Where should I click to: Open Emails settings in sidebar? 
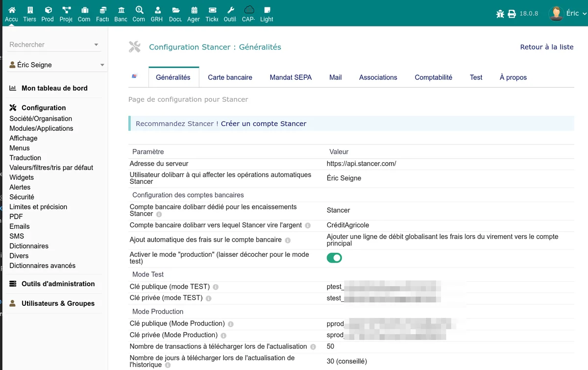point(20,226)
